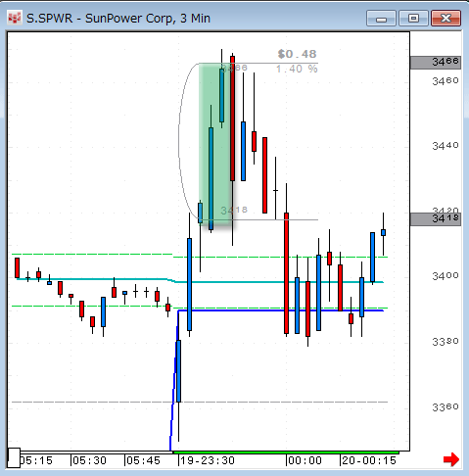
Task: Click the 19-23:30 time axis label
Action: point(208,460)
